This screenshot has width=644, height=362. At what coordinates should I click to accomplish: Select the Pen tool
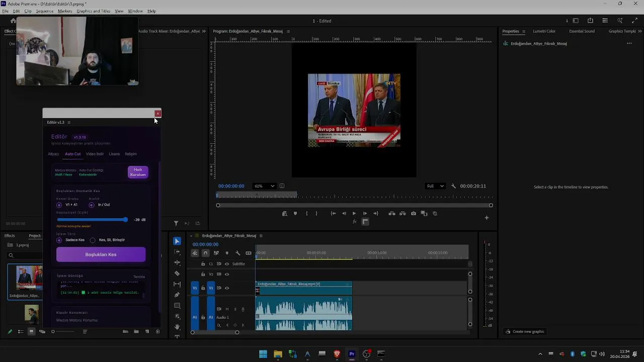coord(177,295)
